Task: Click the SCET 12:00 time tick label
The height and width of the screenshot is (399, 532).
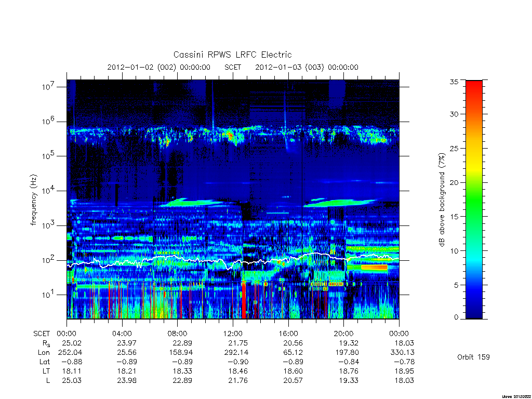Action: [x=233, y=334]
